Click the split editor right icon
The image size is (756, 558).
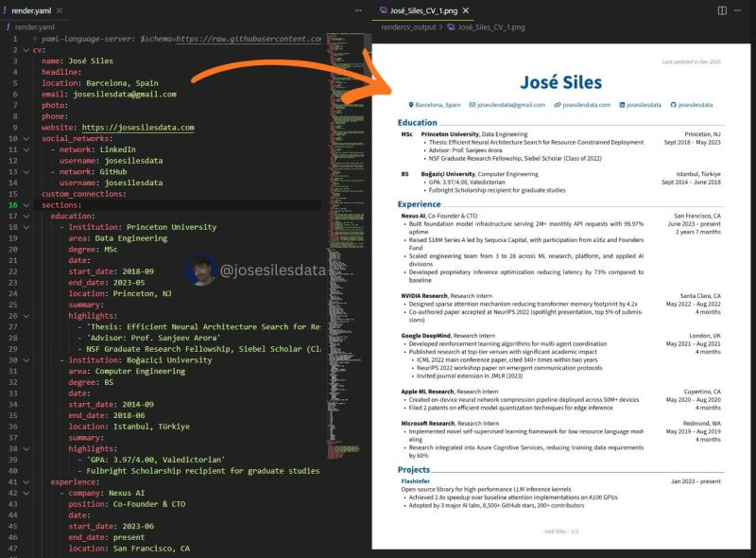722,10
